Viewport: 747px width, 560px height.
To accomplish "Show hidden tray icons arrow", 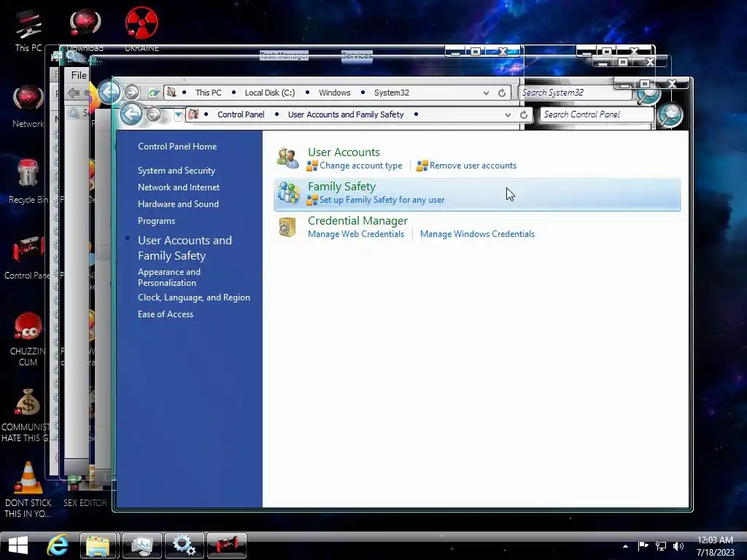I will 625,546.
